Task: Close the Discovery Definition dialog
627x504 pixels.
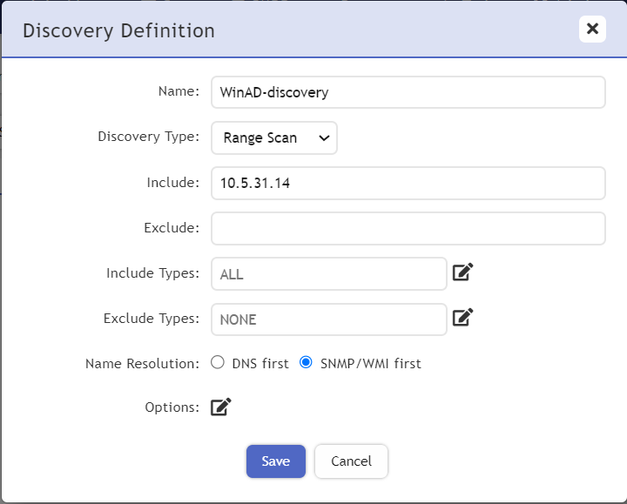Action: click(x=592, y=29)
